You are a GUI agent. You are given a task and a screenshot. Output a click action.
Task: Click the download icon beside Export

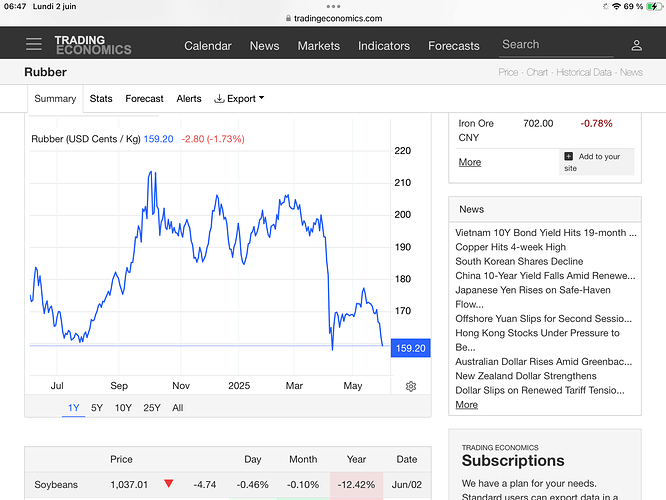tap(219, 99)
